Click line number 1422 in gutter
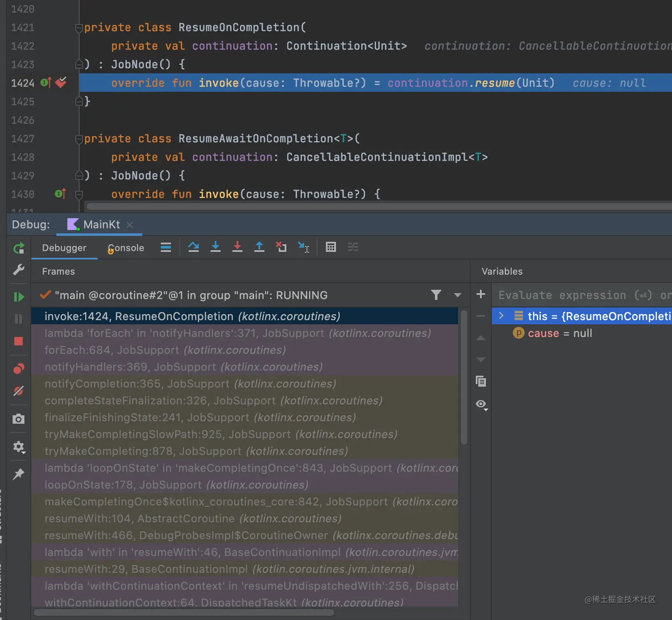Screen dimensions: 672x620 pos(23,46)
